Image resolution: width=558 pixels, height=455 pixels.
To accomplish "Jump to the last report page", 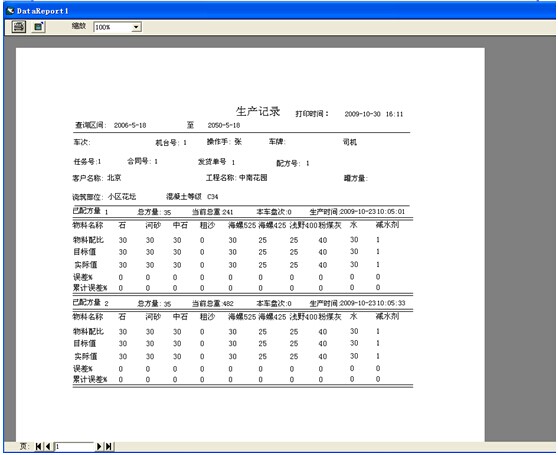I will 109,446.
